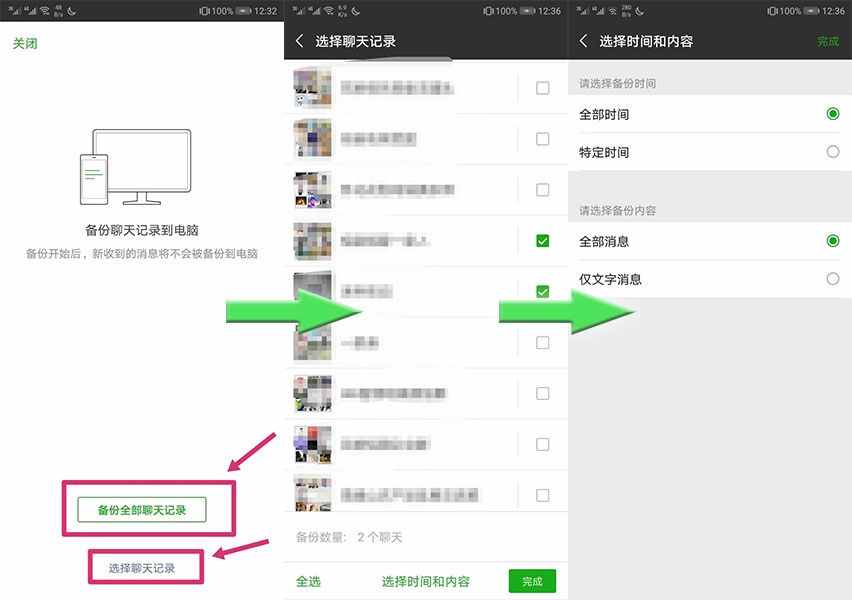Image resolution: width=852 pixels, height=600 pixels.
Task: Select the 特定时间 radio button
Action: 833,151
